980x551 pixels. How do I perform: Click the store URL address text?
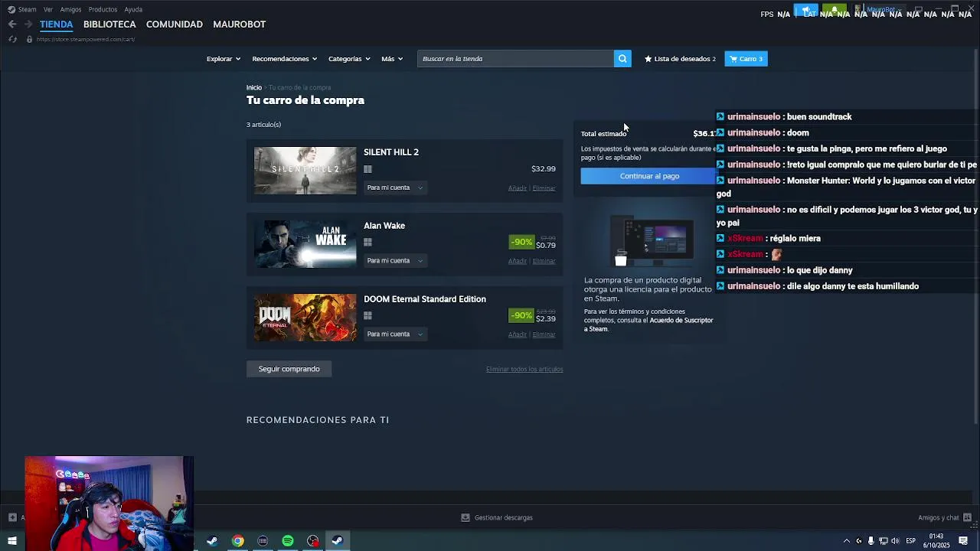86,40
